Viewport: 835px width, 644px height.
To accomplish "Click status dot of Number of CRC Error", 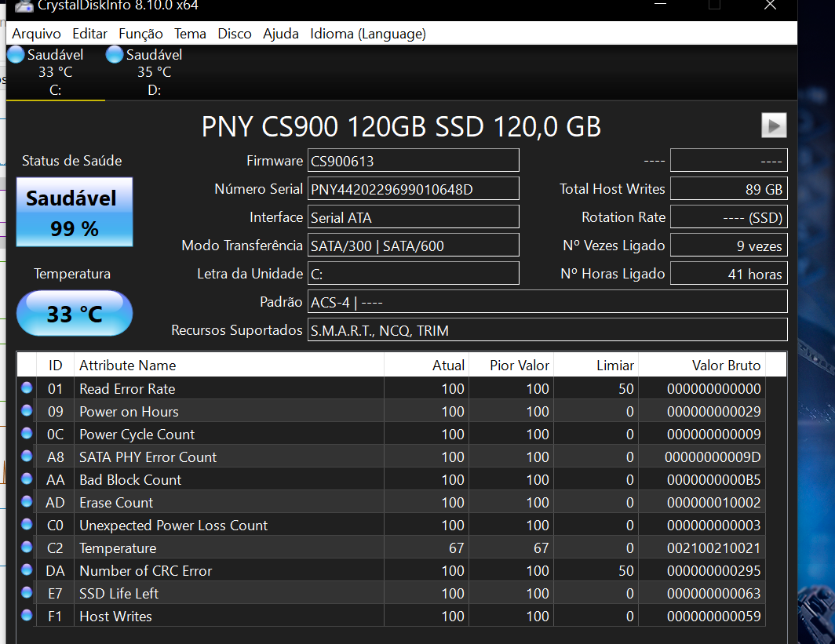I will 27,569.
